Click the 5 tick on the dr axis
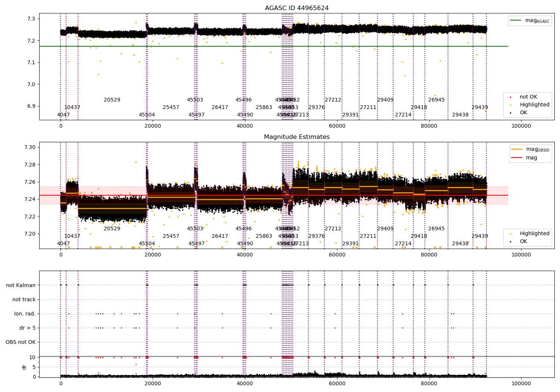The width and height of the screenshot is (560, 392). [x=34, y=367]
